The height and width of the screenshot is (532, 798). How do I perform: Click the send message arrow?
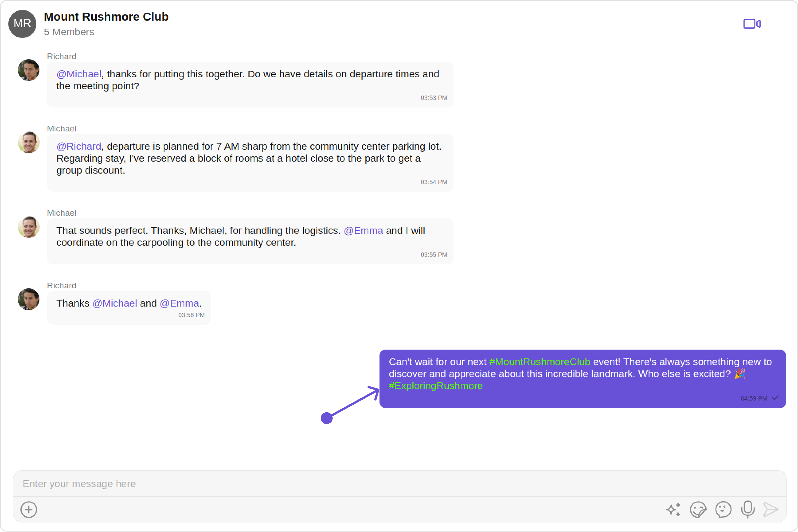[771, 509]
